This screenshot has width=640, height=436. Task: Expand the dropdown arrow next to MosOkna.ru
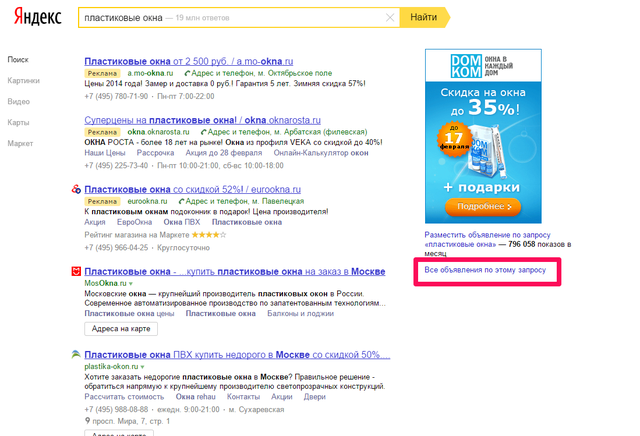coord(131,284)
